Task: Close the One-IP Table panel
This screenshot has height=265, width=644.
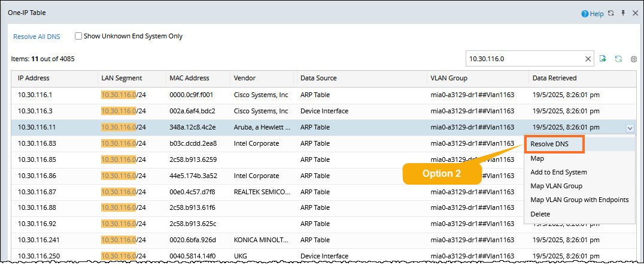Action: click(635, 13)
